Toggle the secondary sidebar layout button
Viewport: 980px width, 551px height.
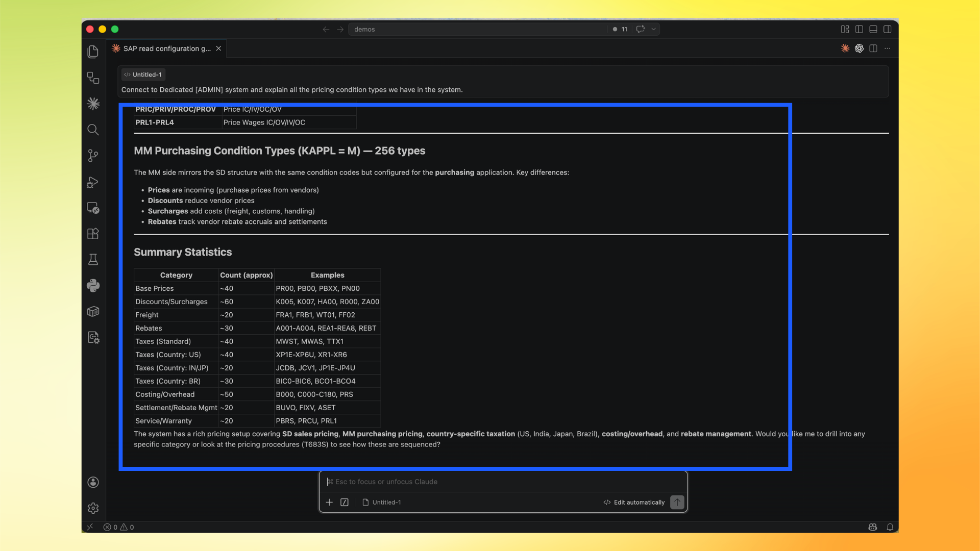point(888,29)
